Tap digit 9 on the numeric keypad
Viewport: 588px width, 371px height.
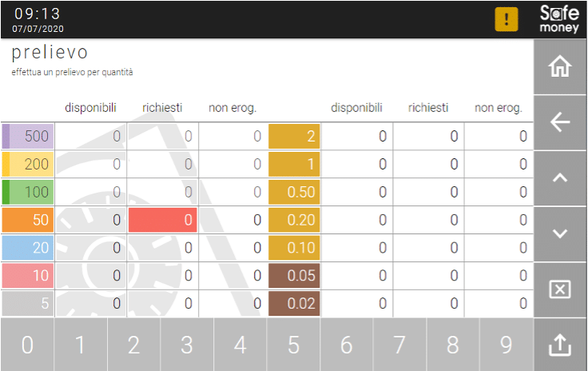click(507, 345)
